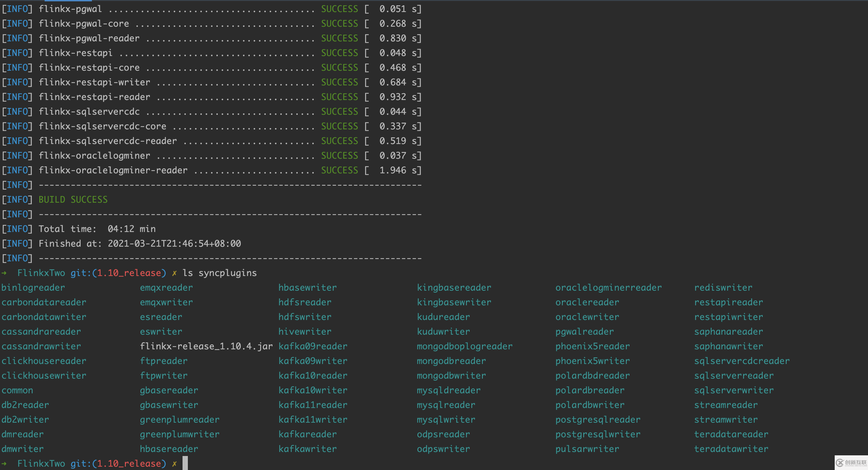Viewport: 868px width, 470px height.
Task: Click the oraclelogminerreader directory name
Action: pos(608,288)
